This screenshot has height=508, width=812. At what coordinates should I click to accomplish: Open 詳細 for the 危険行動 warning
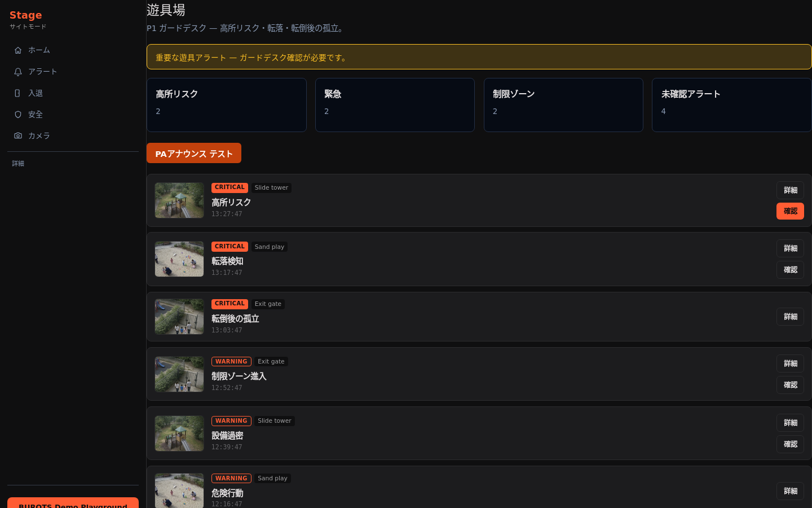(x=790, y=491)
